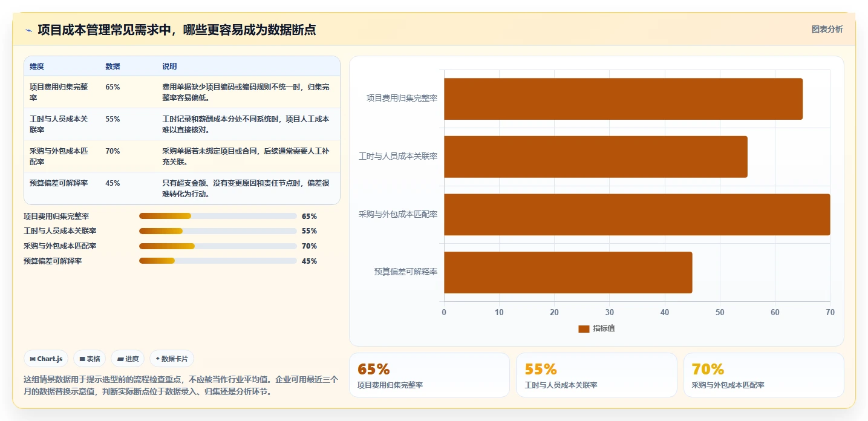Click the 说明 table column header

pyautogui.click(x=169, y=67)
